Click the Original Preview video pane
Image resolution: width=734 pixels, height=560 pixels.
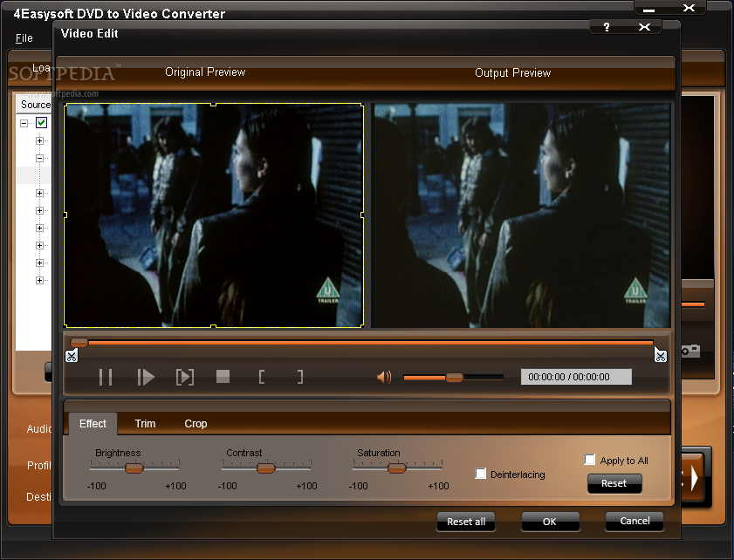pyautogui.click(x=214, y=215)
